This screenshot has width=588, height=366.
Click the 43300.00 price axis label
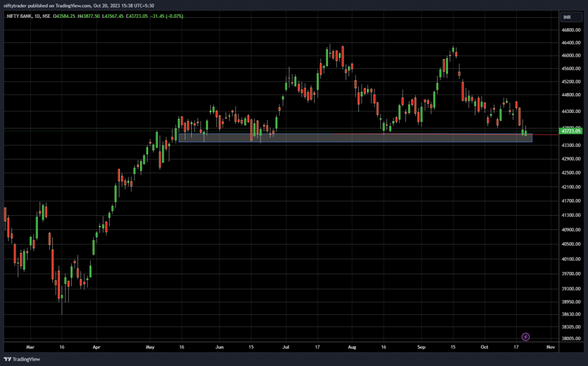coord(571,145)
